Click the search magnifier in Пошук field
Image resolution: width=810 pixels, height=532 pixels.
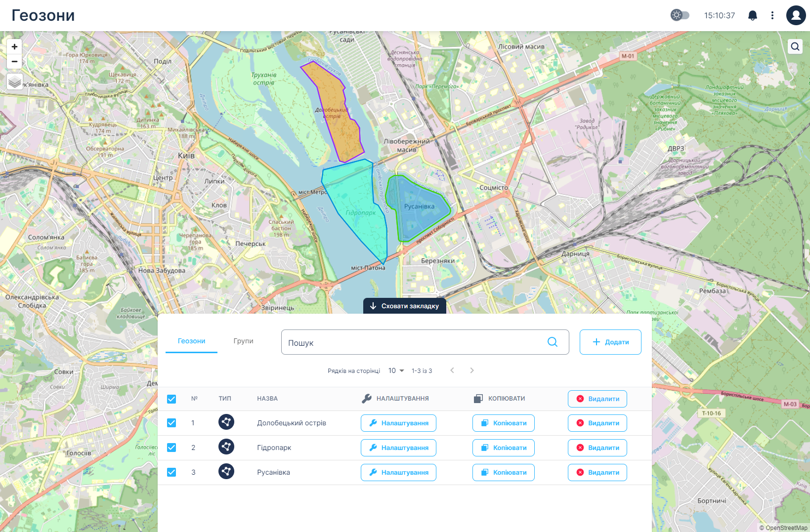click(x=553, y=342)
